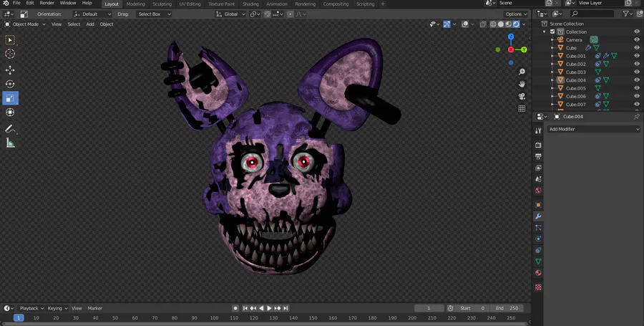Open the Global transform orientation dropdown
Viewport: 644px width, 326px height.
(x=230, y=14)
